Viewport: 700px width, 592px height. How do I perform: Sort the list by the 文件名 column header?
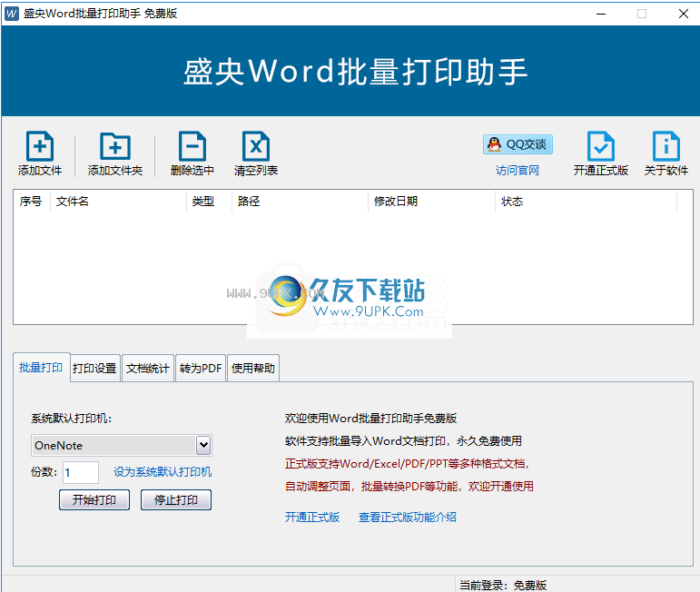[x=118, y=202]
